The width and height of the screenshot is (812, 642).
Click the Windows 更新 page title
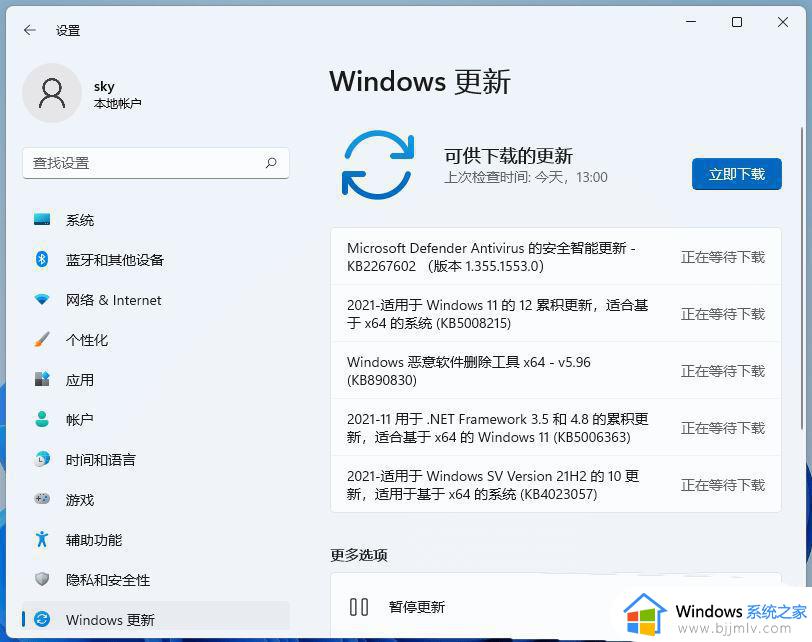pos(420,82)
